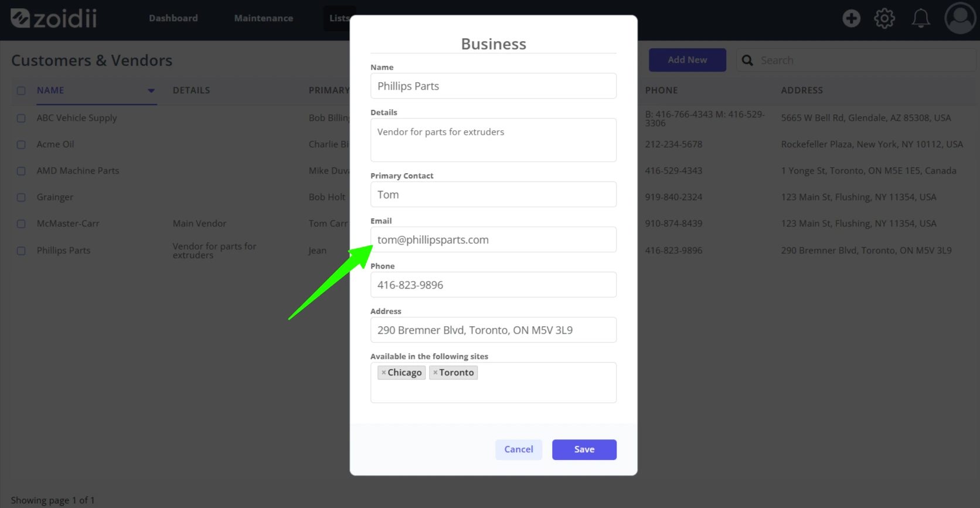Click the Jean primary contact cell

pyautogui.click(x=318, y=250)
